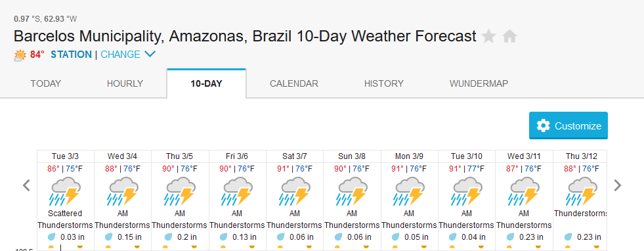This screenshot has width=644, height=251.
Task: Expand the CHANGE station dropdown arrow
Action: point(150,55)
